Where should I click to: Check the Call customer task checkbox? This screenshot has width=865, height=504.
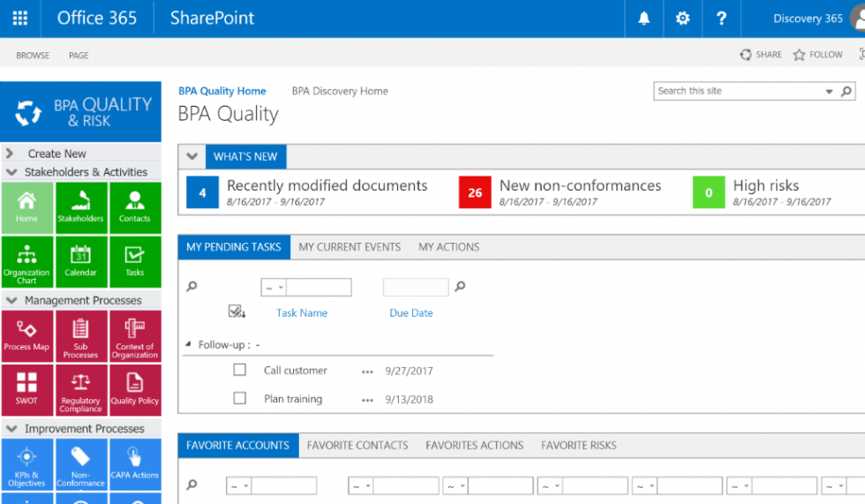(239, 371)
